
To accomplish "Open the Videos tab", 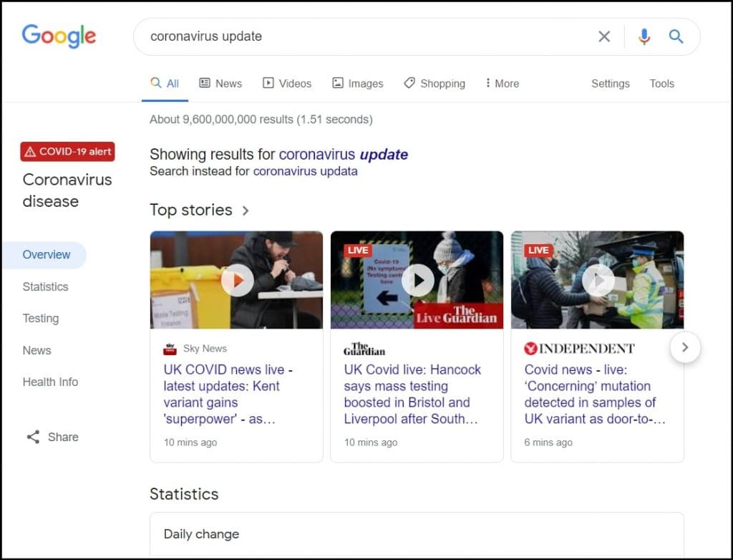I will pos(287,83).
